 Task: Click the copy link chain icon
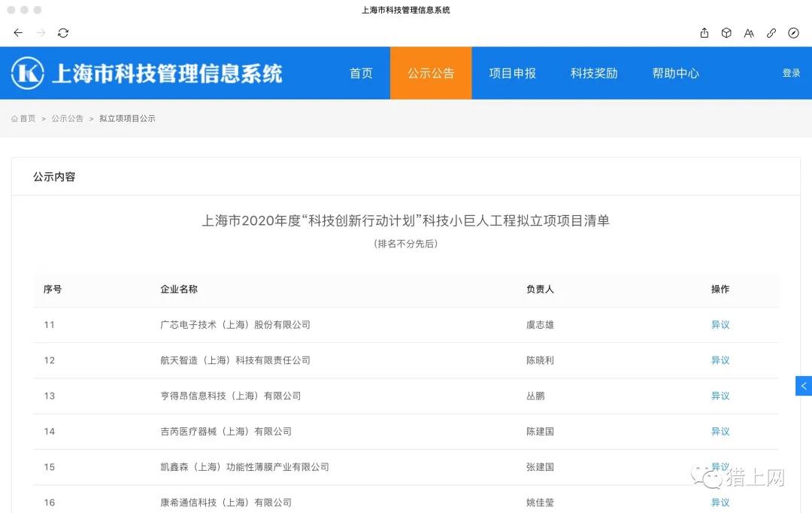[771, 33]
